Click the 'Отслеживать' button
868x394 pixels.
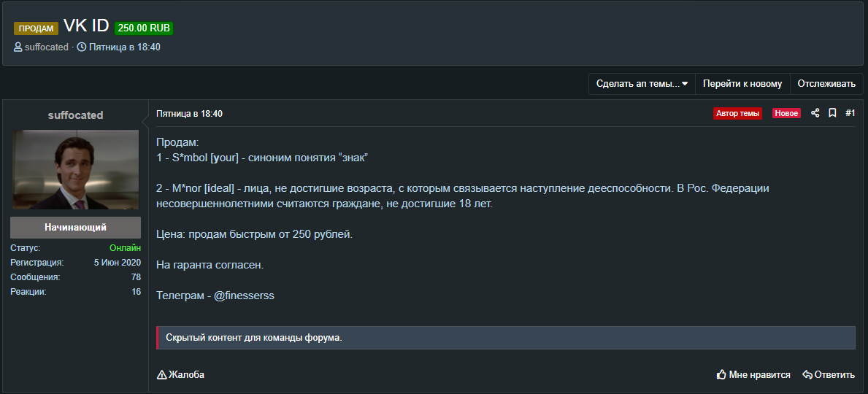point(826,84)
